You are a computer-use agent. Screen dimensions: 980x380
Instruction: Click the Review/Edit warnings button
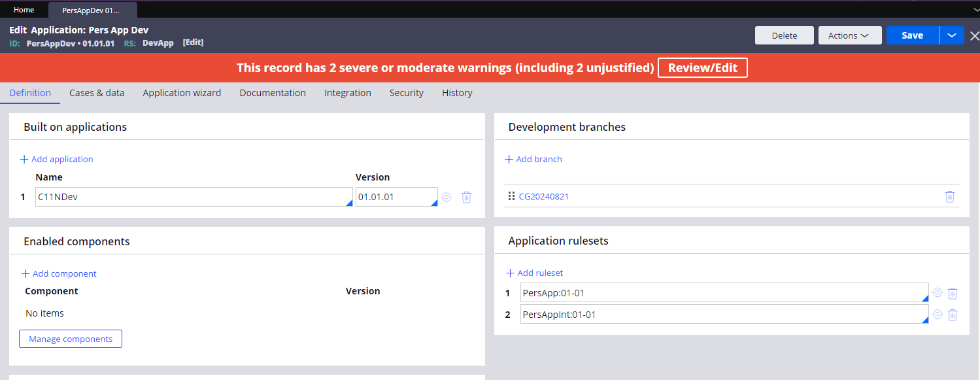pos(702,68)
